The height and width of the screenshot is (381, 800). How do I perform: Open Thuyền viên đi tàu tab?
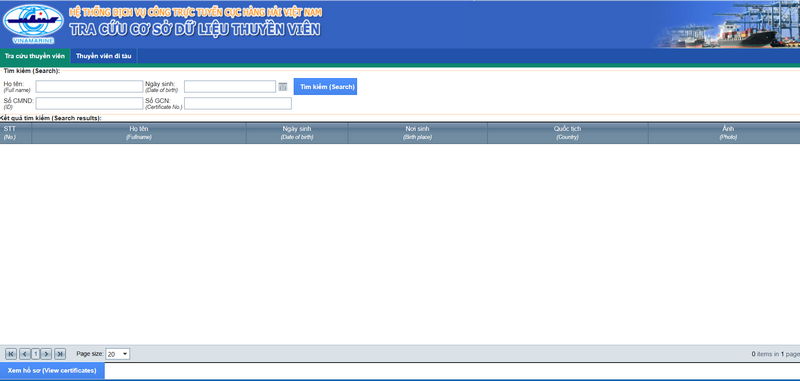[x=104, y=56]
